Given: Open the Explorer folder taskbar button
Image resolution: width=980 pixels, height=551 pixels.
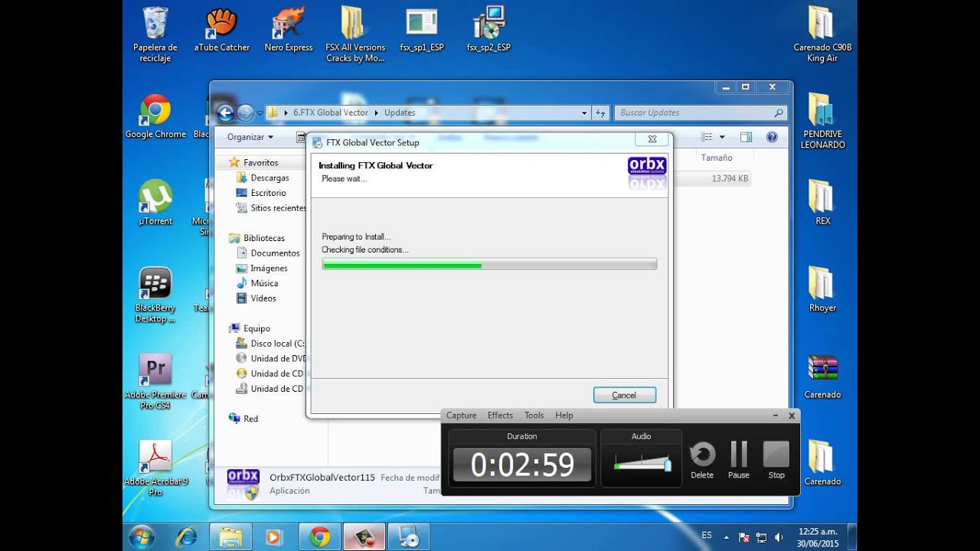Looking at the screenshot, I should tap(230, 537).
